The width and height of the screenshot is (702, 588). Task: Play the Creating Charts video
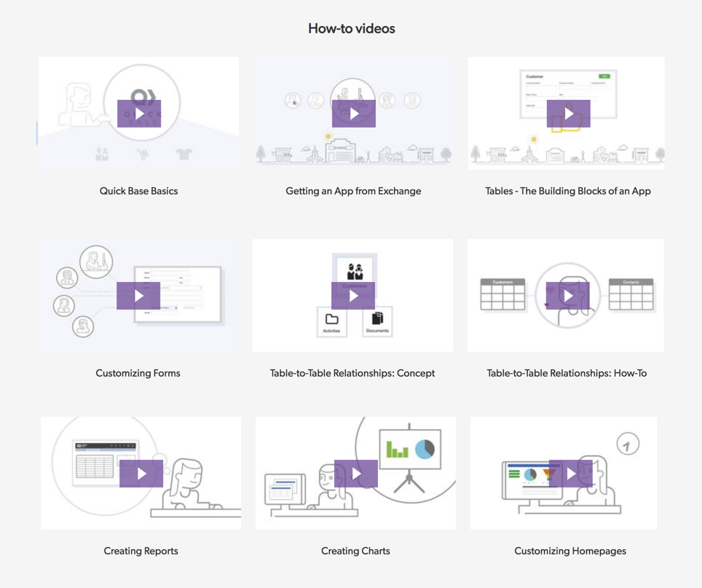click(356, 474)
